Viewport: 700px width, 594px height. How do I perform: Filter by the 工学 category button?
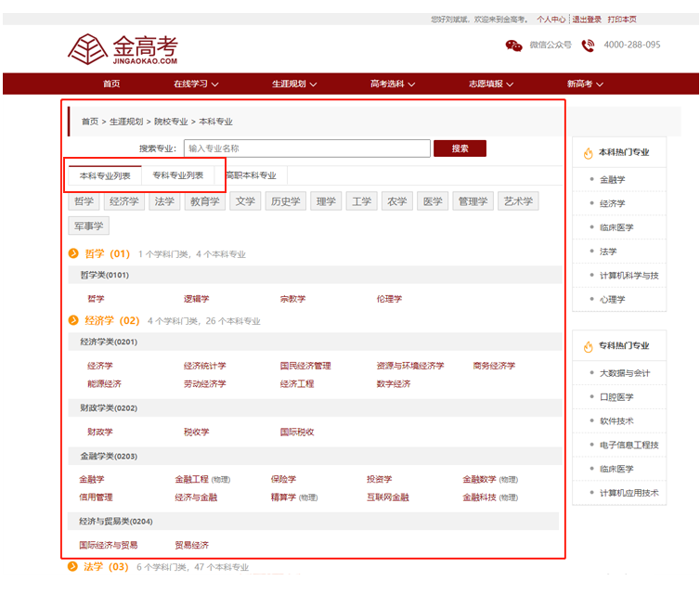click(x=360, y=201)
